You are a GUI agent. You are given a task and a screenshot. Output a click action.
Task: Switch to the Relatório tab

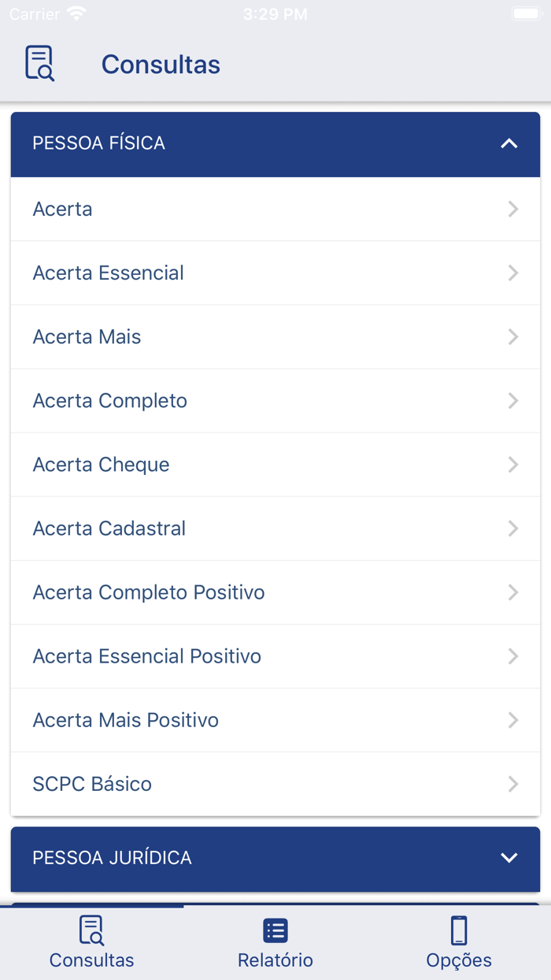[x=275, y=942]
